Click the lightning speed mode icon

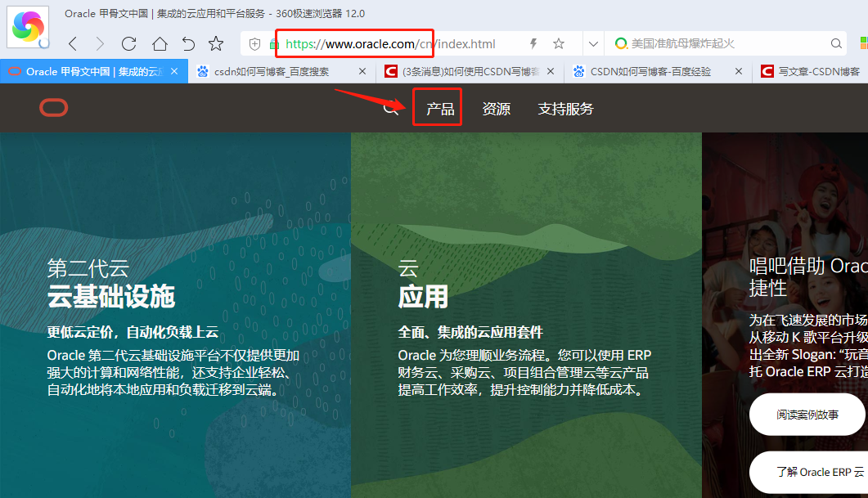pyautogui.click(x=533, y=43)
